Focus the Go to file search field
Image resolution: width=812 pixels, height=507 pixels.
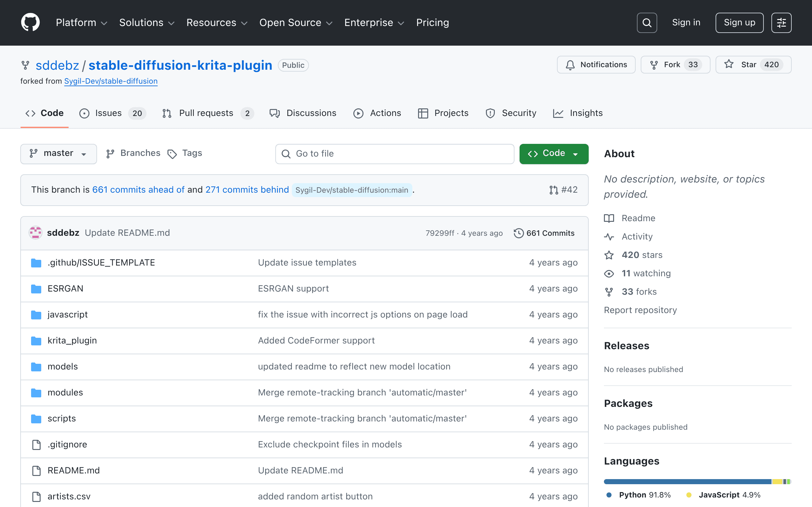point(395,154)
